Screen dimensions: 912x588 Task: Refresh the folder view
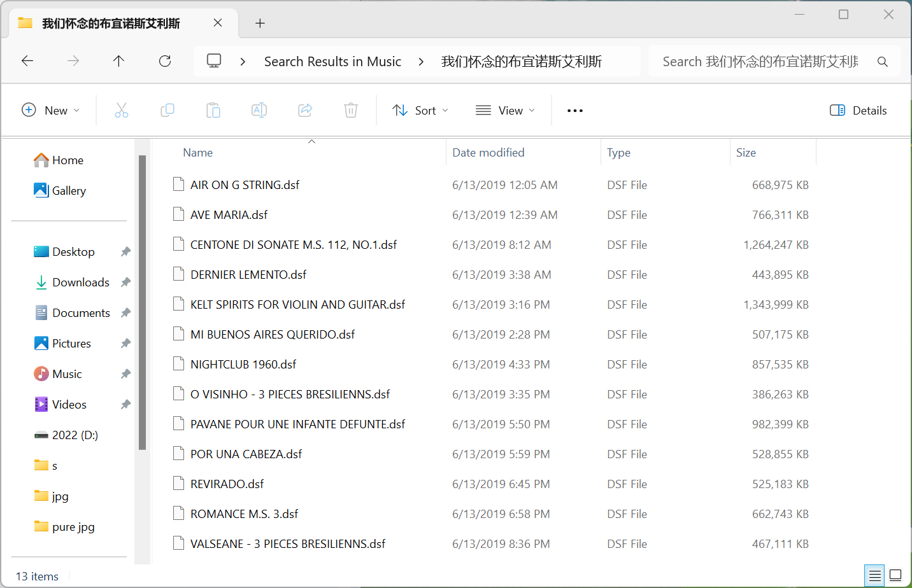point(165,61)
